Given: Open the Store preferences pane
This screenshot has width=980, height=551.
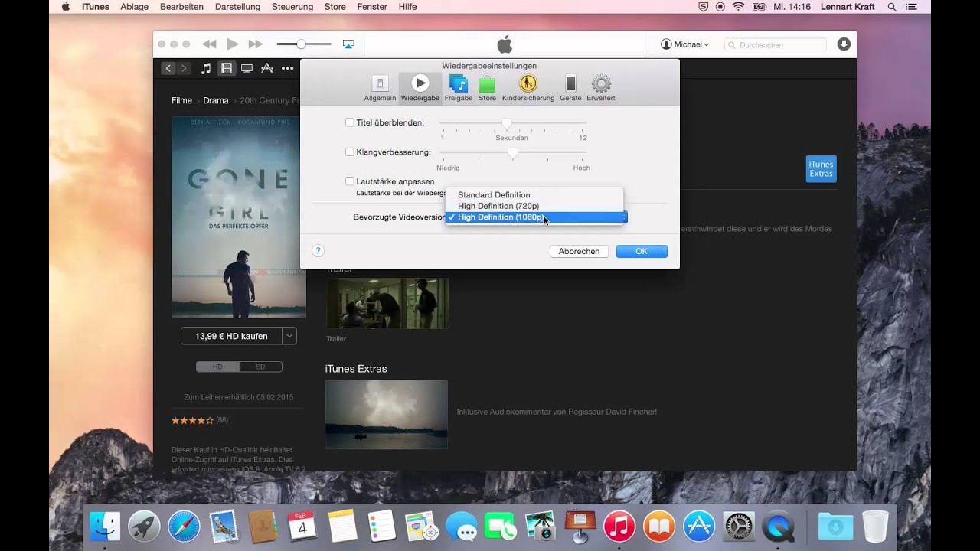Looking at the screenshot, I should 487,88.
